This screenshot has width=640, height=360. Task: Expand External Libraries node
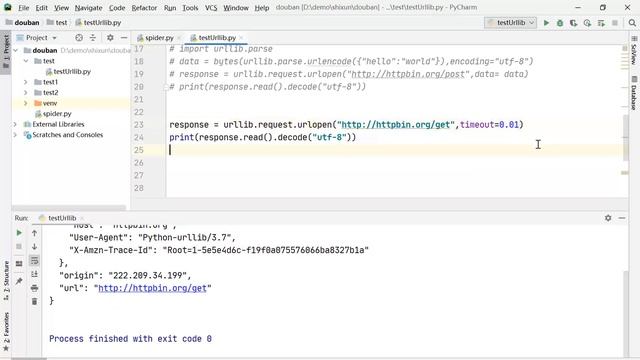(16, 124)
